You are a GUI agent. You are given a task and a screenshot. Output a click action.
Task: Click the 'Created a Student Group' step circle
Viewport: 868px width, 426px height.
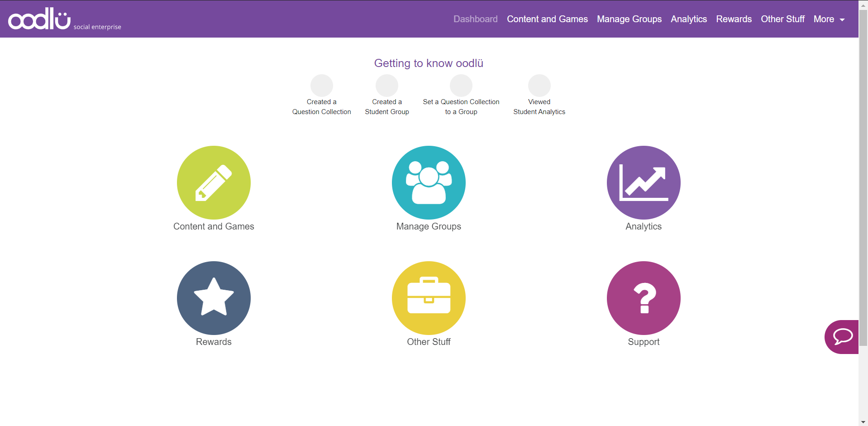pyautogui.click(x=387, y=86)
